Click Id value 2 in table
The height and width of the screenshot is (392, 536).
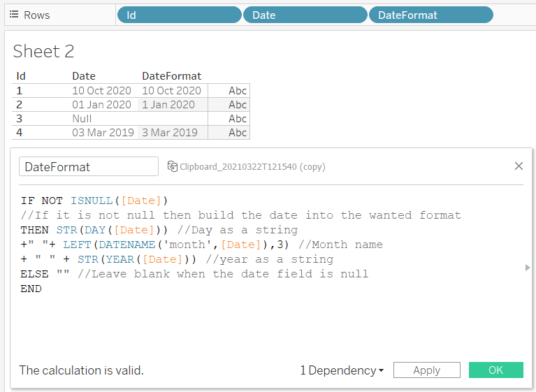19,105
